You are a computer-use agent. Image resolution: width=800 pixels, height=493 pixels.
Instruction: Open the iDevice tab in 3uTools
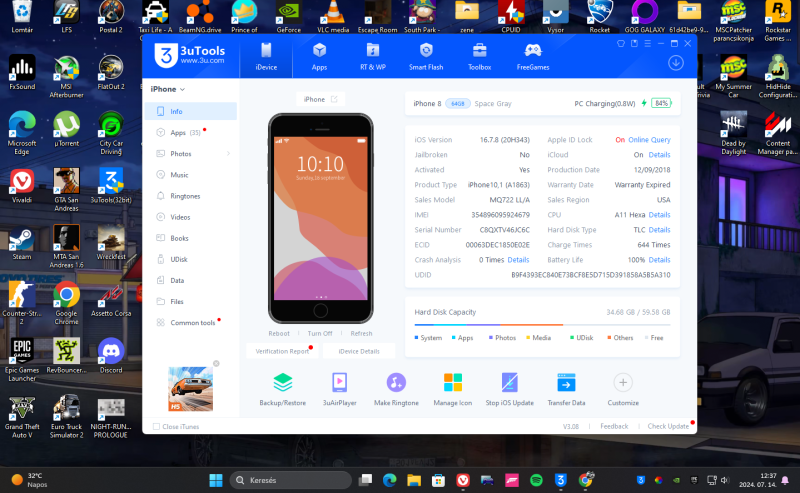click(266, 57)
